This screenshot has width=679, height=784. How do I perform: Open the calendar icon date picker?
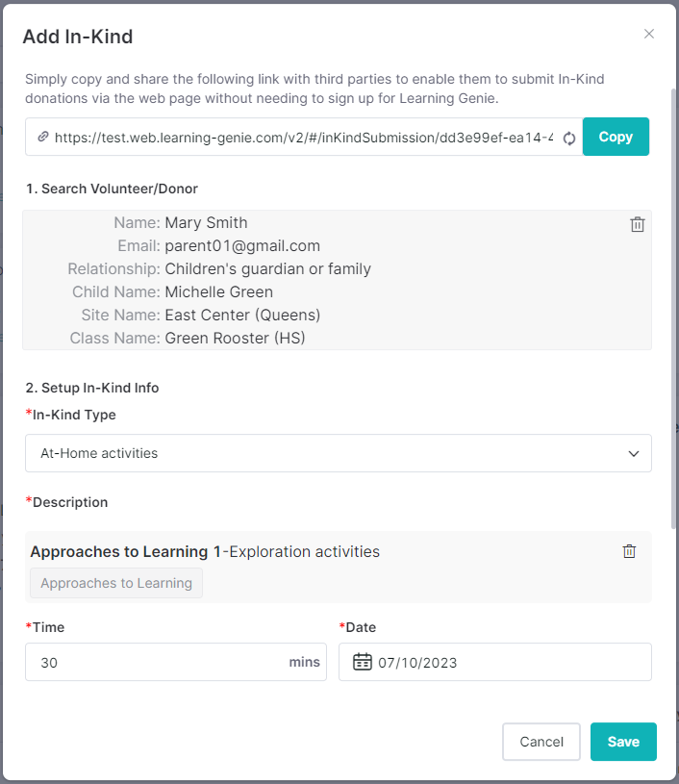coord(363,662)
